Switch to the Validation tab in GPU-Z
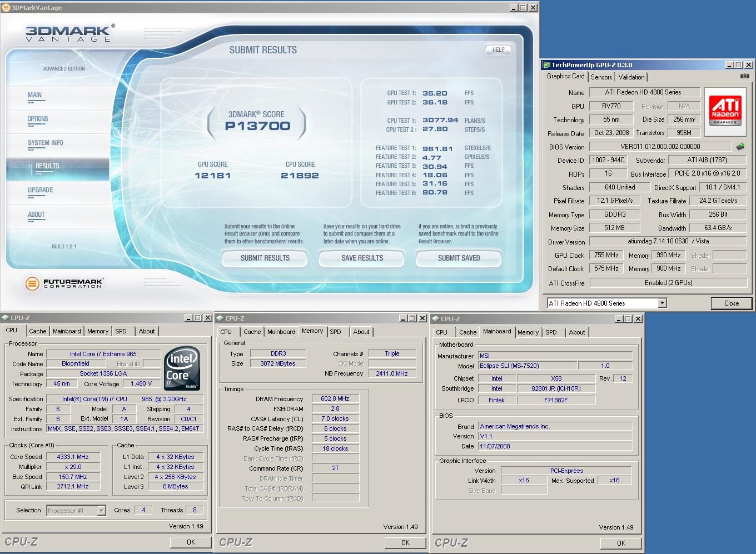756x554 pixels. pyautogui.click(x=631, y=77)
